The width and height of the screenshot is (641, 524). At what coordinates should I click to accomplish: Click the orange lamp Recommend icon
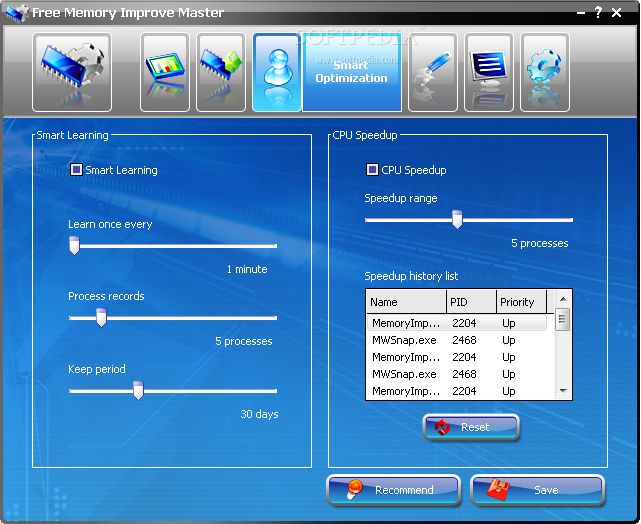pyautogui.click(x=354, y=489)
